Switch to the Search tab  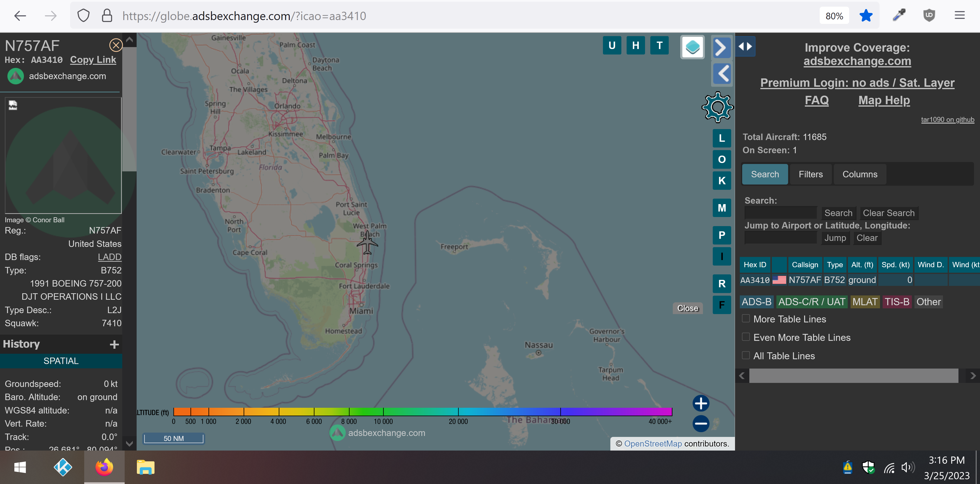click(x=765, y=174)
